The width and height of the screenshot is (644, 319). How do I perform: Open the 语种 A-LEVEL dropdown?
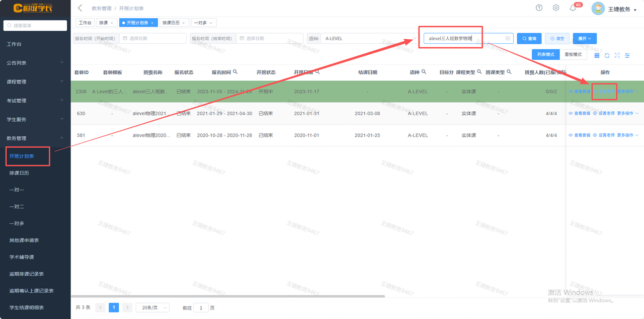pyautogui.click(x=369, y=38)
